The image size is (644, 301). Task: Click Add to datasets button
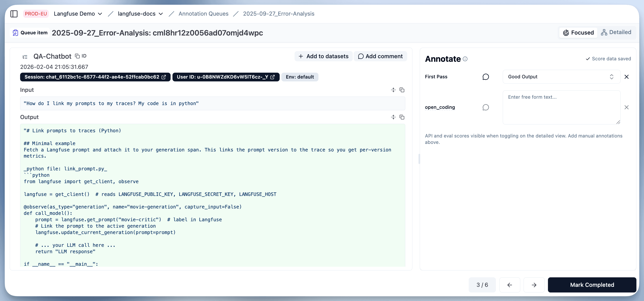323,56
